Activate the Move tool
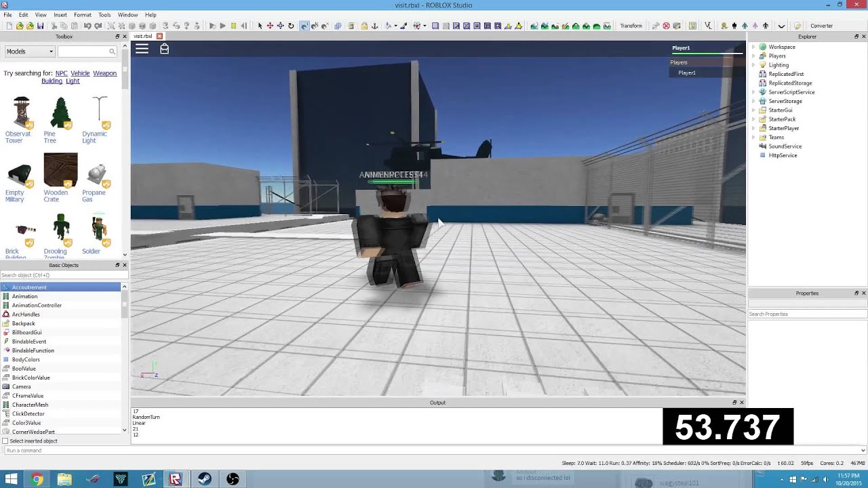This screenshot has height=488, width=868. (270, 26)
